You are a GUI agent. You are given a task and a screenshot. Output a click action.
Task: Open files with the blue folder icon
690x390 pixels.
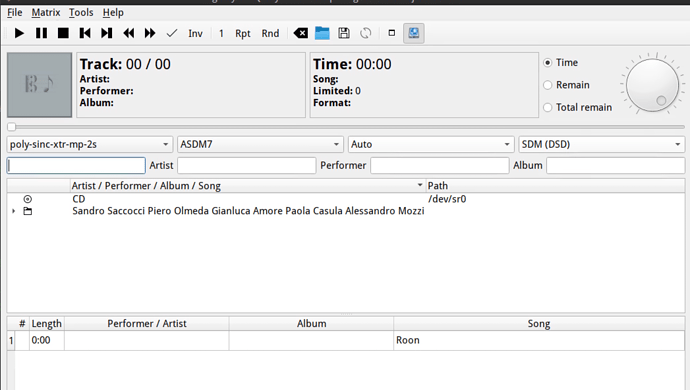point(322,33)
